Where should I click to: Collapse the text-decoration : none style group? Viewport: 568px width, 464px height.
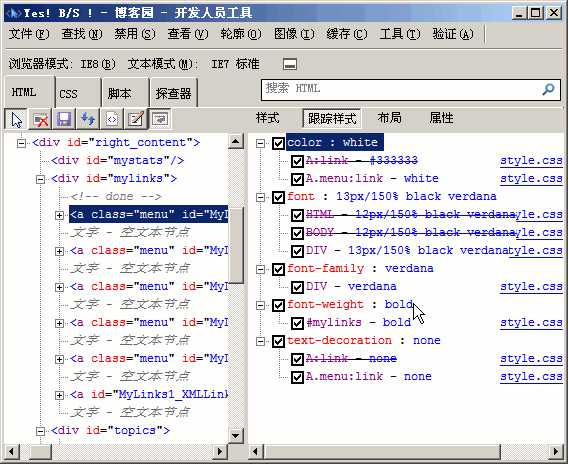pos(260,341)
